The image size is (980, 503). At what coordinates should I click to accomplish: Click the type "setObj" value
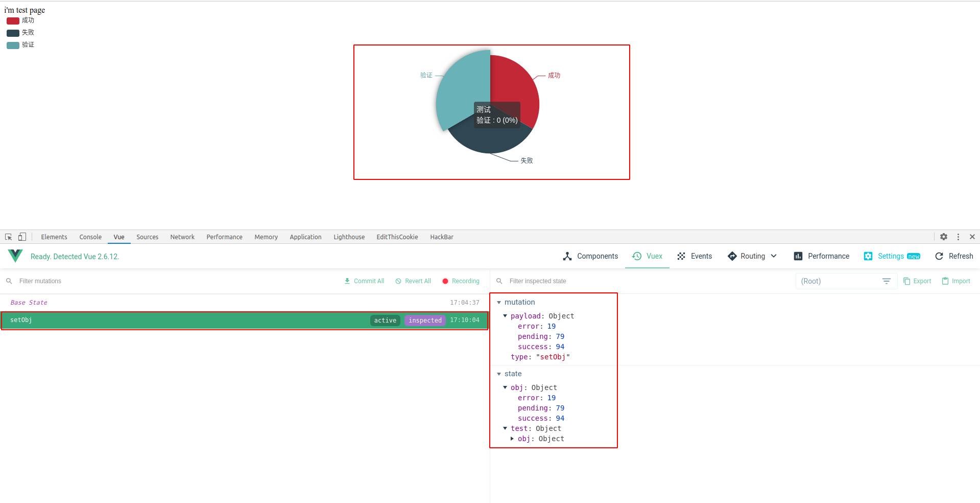[x=553, y=357]
